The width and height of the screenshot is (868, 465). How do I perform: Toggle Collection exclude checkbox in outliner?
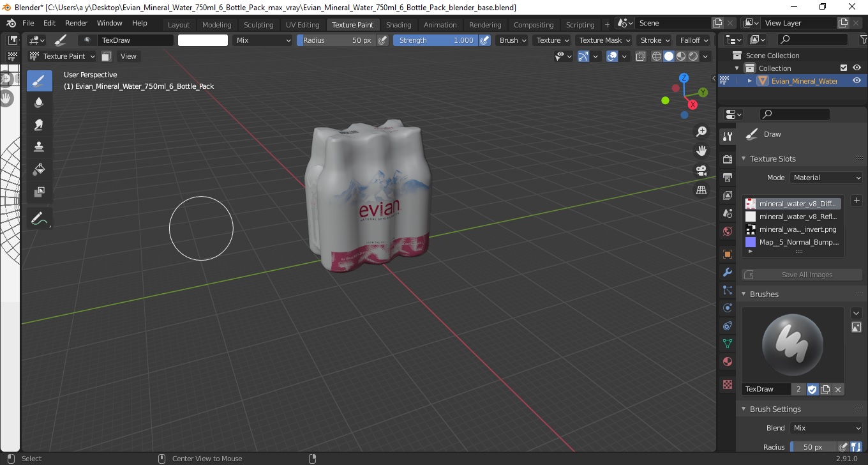coord(844,68)
